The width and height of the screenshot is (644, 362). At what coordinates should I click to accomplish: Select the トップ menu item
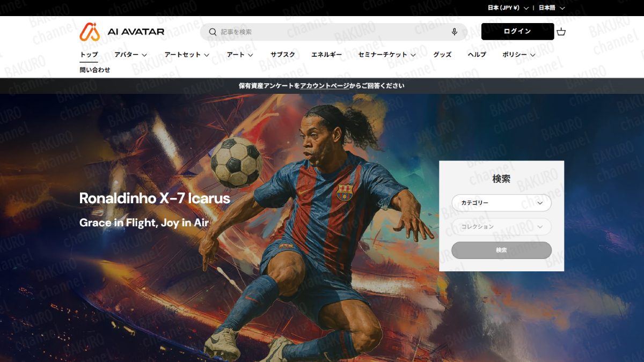tap(89, 55)
